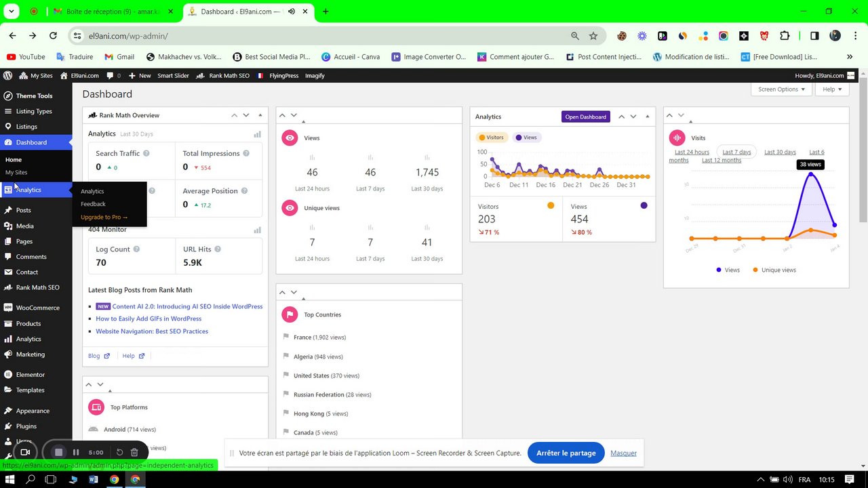The image size is (868, 488).
Task: Restart the Loom recording
Action: pos(120,452)
